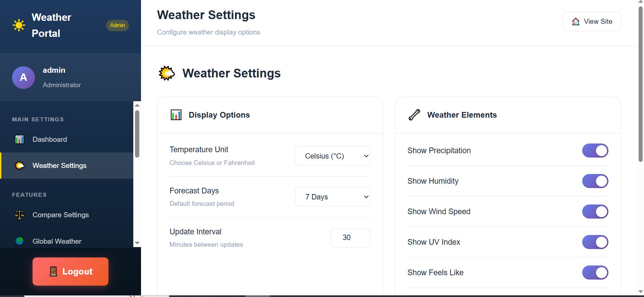
Task: Expand the Forecast Days dropdown
Action: click(x=332, y=197)
